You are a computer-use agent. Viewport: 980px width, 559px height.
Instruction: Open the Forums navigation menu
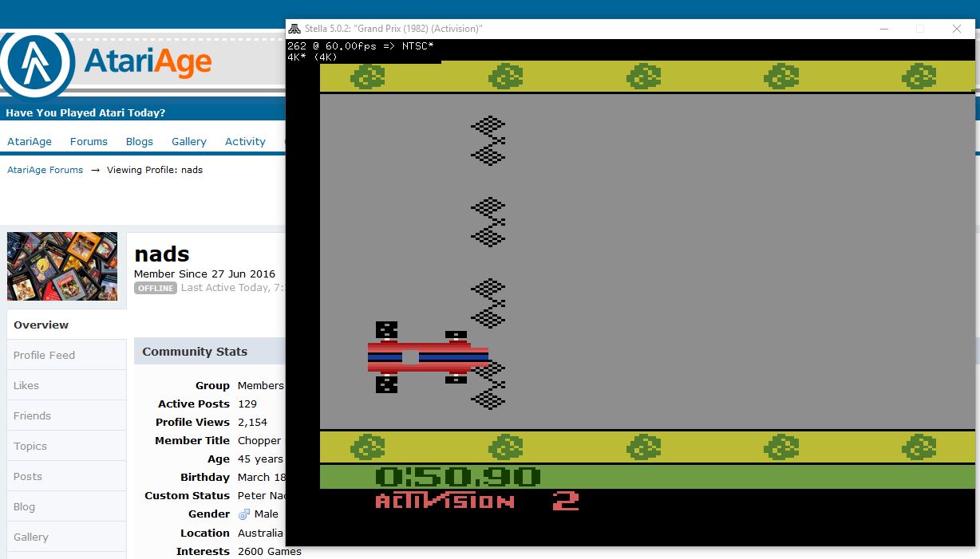(89, 141)
